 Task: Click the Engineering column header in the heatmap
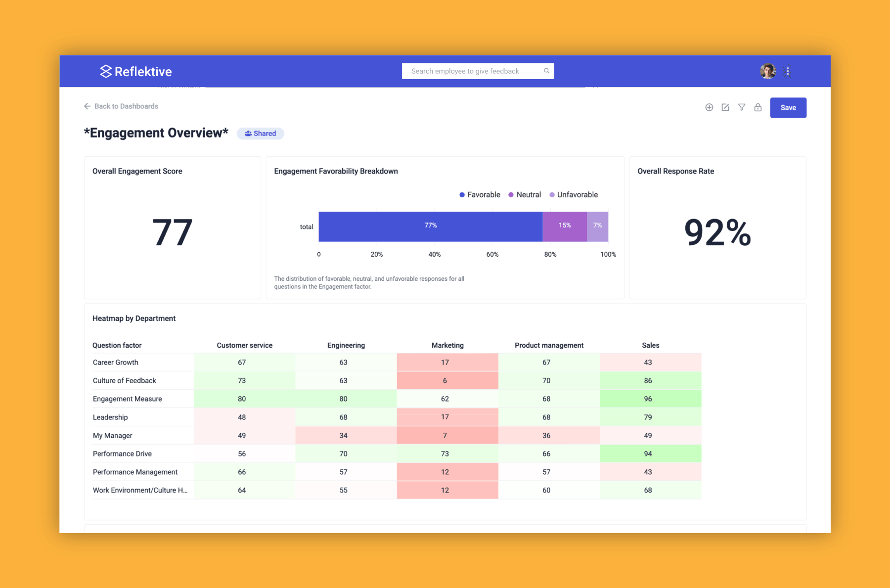coord(346,345)
